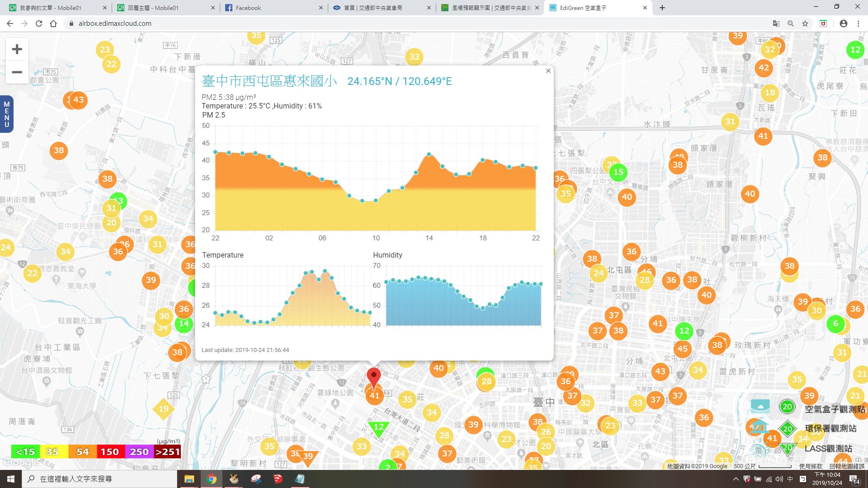868x488 pixels.
Task: Click PM2.5 chart data point at 14
Action: tap(429, 155)
